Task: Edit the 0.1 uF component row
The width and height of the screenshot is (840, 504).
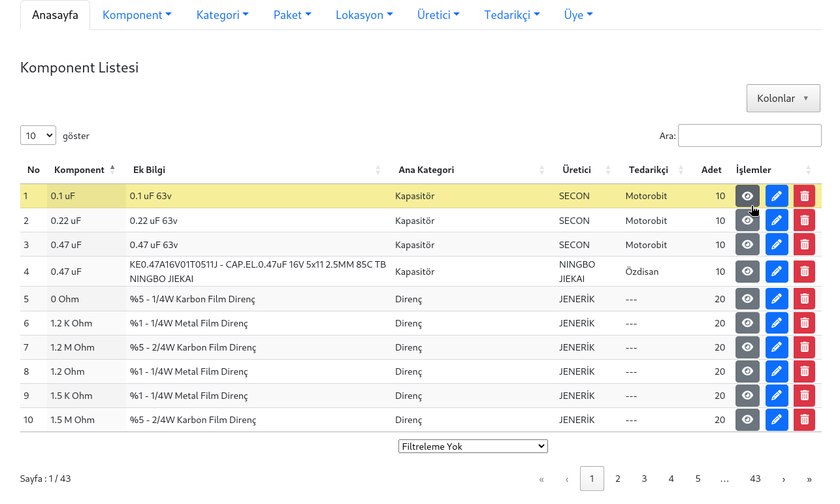Action: tap(777, 196)
